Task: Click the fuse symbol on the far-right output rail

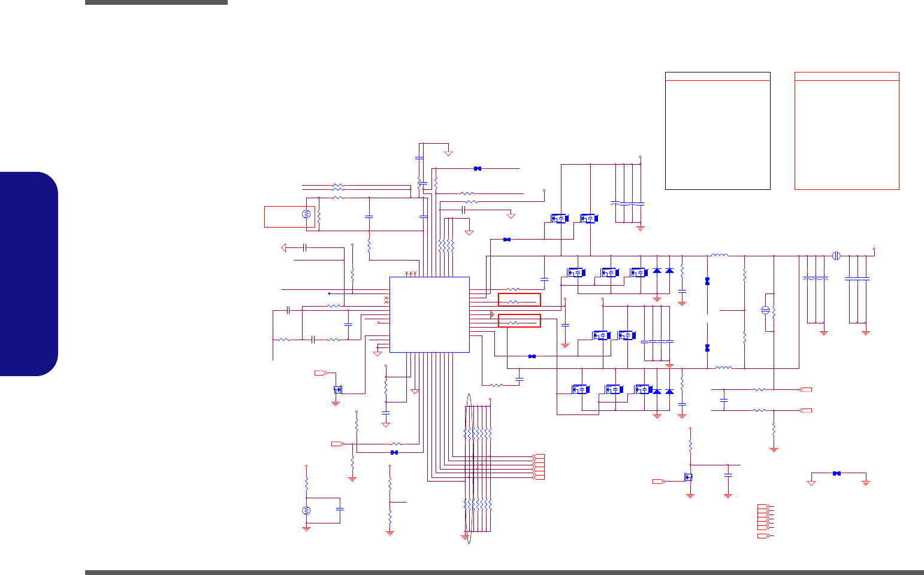Action: (837, 256)
